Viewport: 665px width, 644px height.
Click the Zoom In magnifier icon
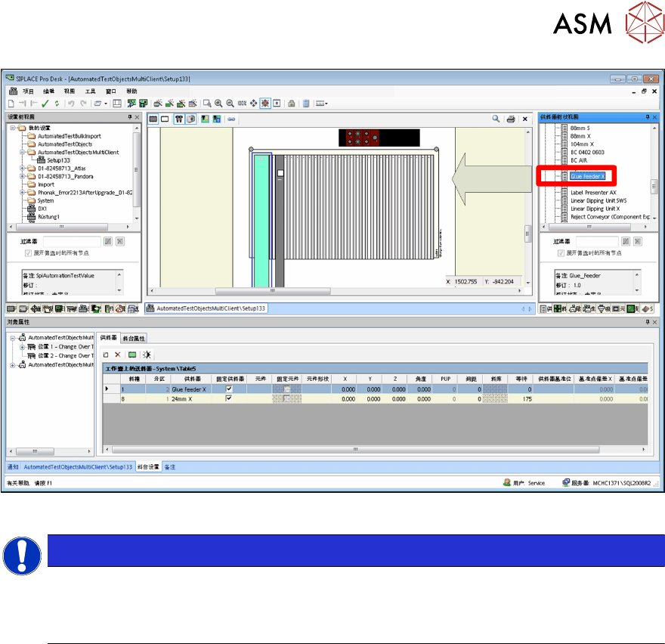click(x=218, y=103)
